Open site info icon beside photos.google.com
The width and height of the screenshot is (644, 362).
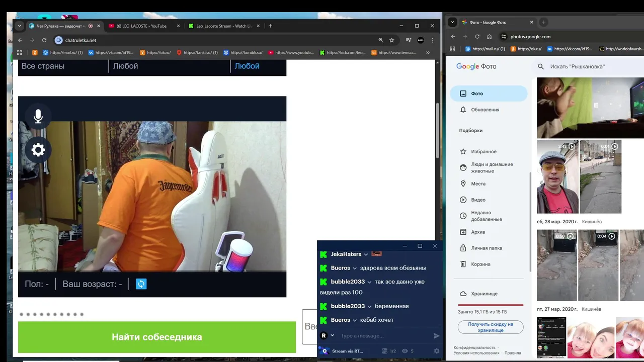[x=504, y=37]
